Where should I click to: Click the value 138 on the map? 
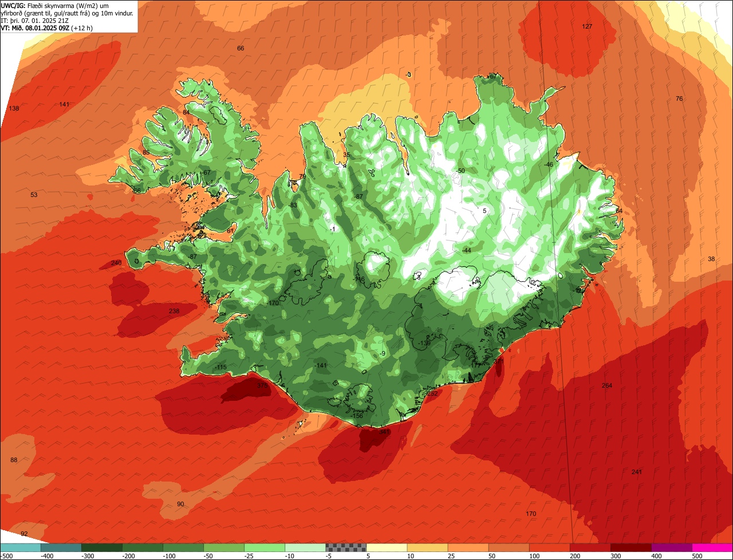[x=14, y=109]
